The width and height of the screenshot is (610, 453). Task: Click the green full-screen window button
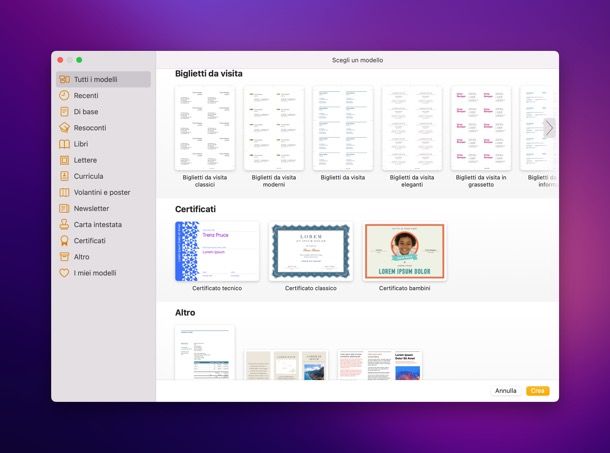(x=79, y=60)
